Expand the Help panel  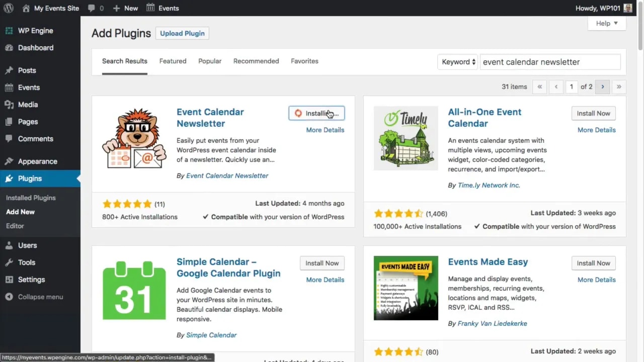607,23
